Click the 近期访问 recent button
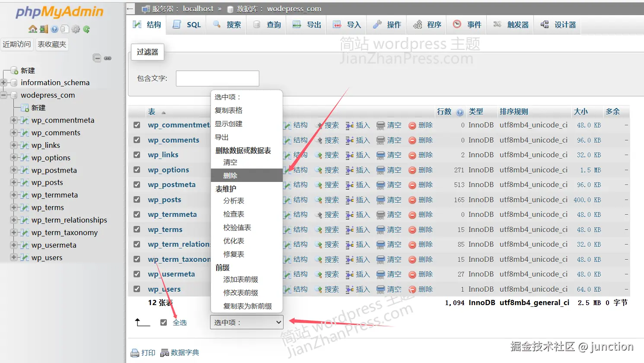The height and width of the screenshot is (363, 644). click(17, 44)
